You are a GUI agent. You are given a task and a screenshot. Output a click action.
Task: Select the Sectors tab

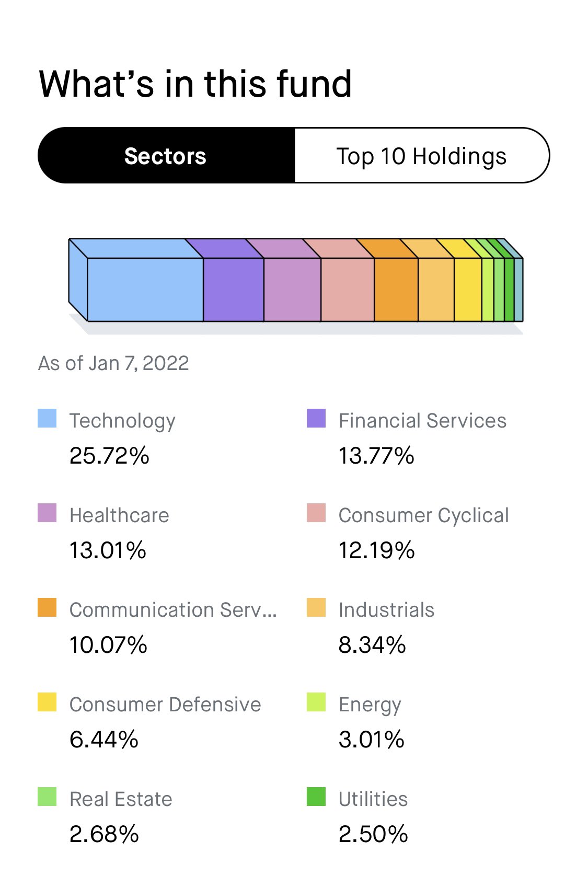(166, 156)
